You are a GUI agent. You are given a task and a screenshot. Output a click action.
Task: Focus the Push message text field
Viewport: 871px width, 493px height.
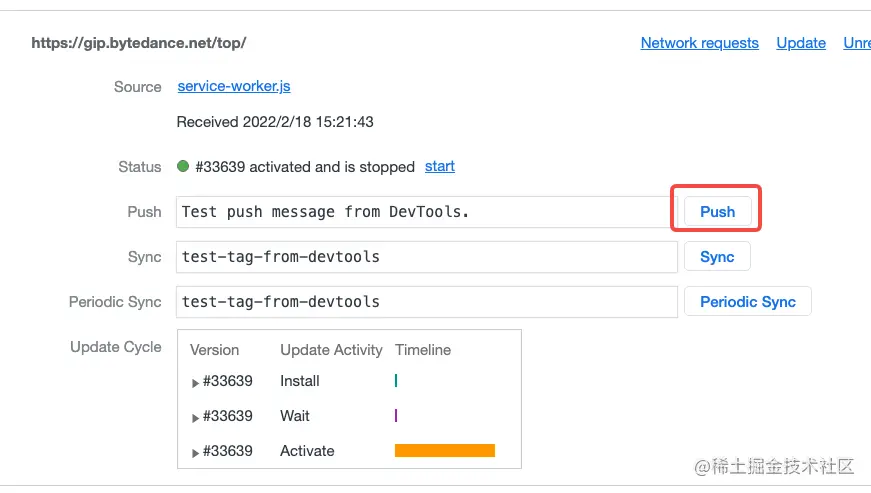click(427, 212)
